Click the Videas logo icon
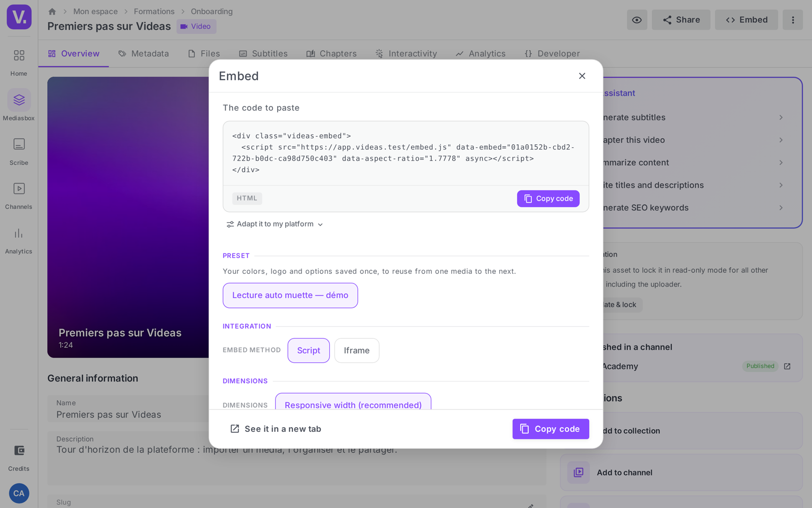The image size is (812, 508). click(19, 17)
